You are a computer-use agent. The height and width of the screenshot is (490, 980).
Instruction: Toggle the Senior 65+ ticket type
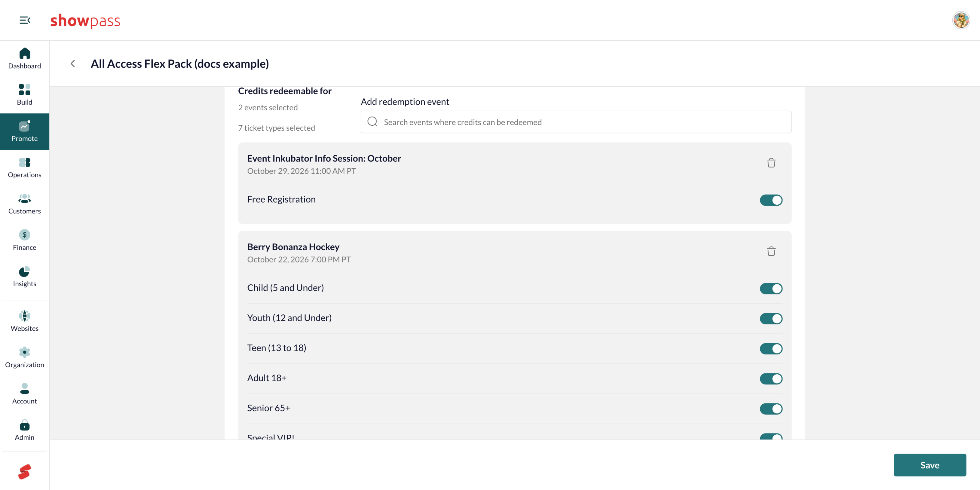click(771, 408)
